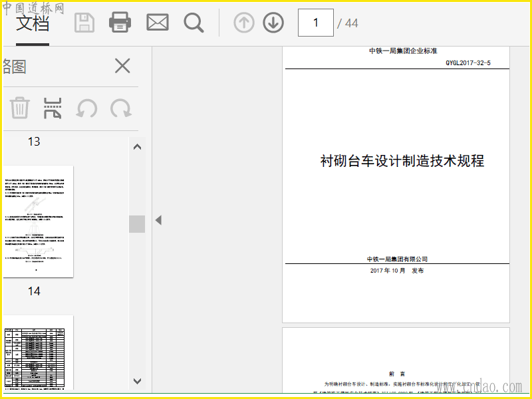This screenshot has width=532, height=399.
Task: Click the code QYGL2017-32-5
Action: (x=468, y=63)
